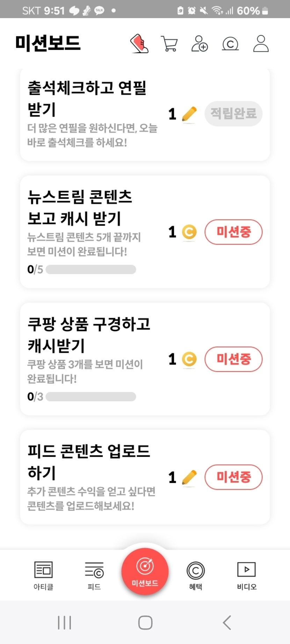This screenshot has width=290, height=644.
Task: Tap the red sneaker icon in header
Action: (139, 44)
